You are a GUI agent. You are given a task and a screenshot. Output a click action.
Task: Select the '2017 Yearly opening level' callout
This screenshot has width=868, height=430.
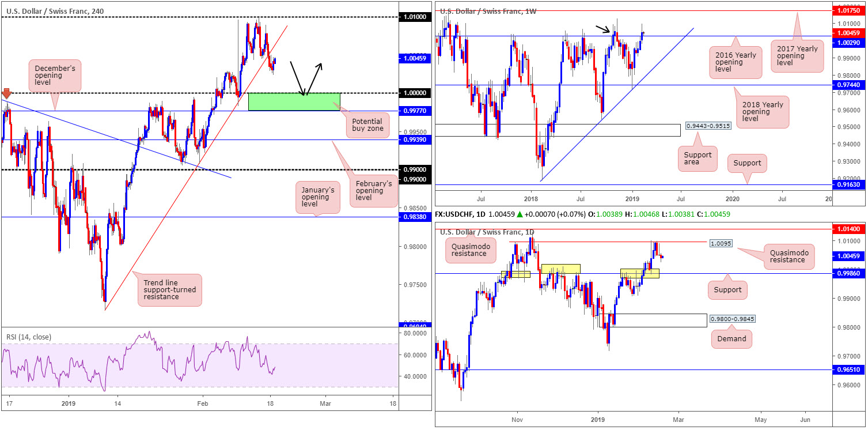[797, 56]
